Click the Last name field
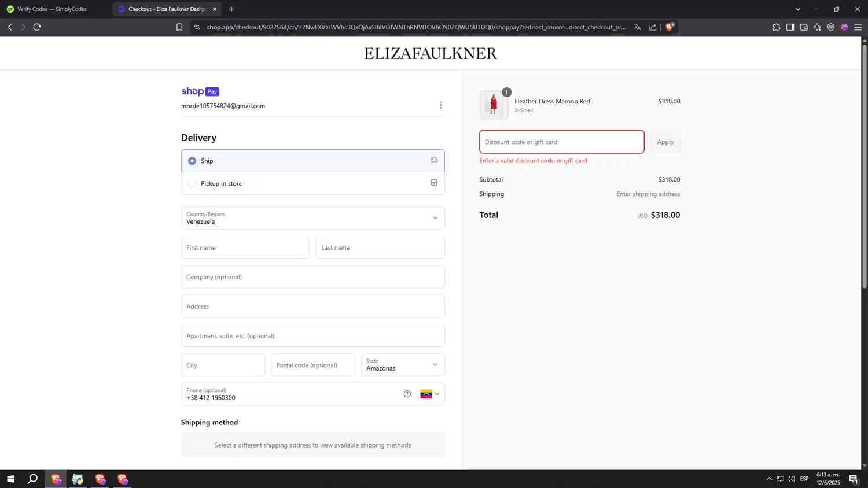The width and height of the screenshot is (868, 488). click(x=380, y=247)
